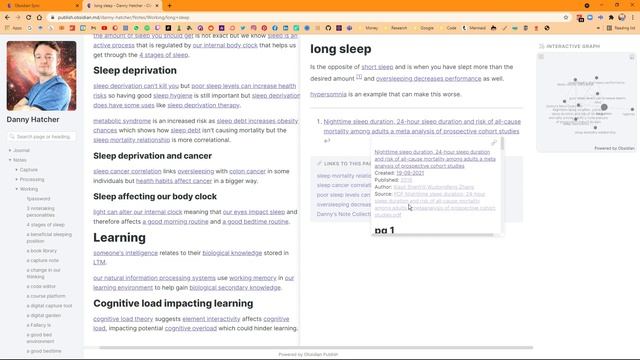Image resolution: width=640 pixels, height=360 pixels.
Task: Open 'sleep hygiene' link
Action: tap(173, 96)
